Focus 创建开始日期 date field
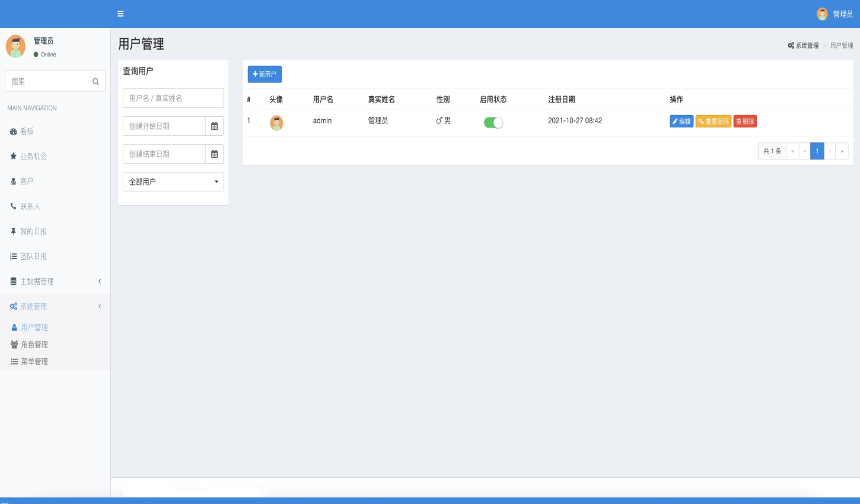This screenshot has height=504, width=860. [x=164, y=126]
